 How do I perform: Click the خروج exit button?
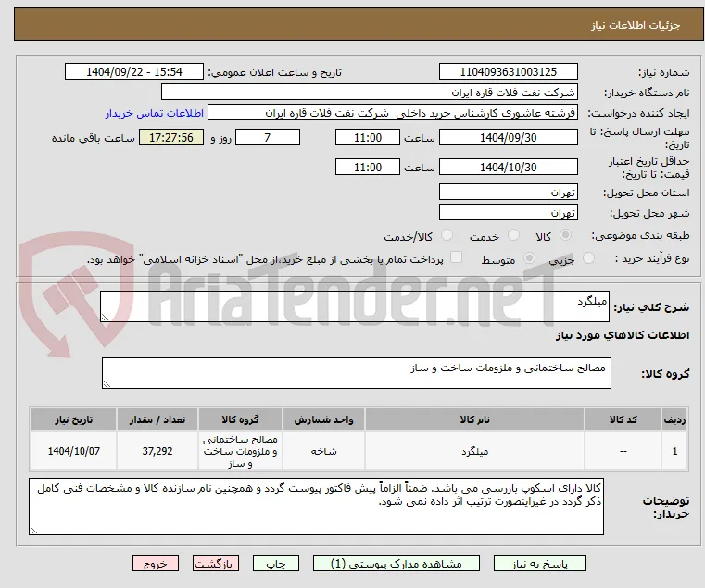pos(156,563)
